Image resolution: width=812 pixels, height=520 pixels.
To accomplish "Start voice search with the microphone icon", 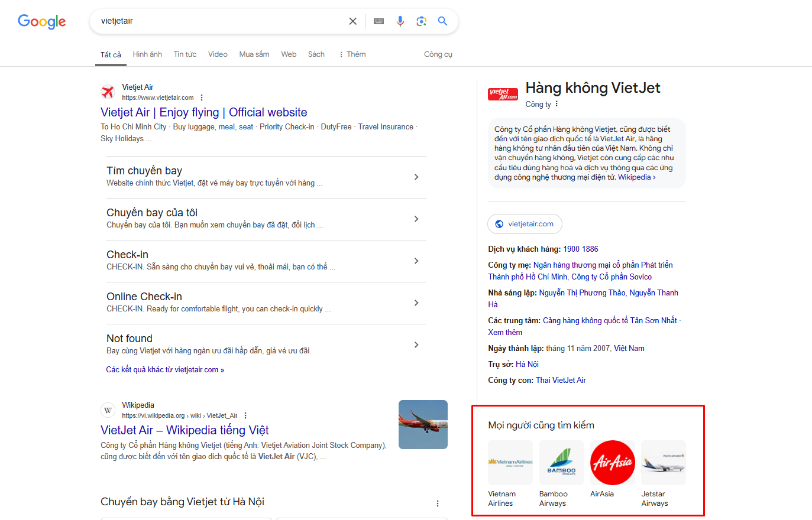I will 400,21.
